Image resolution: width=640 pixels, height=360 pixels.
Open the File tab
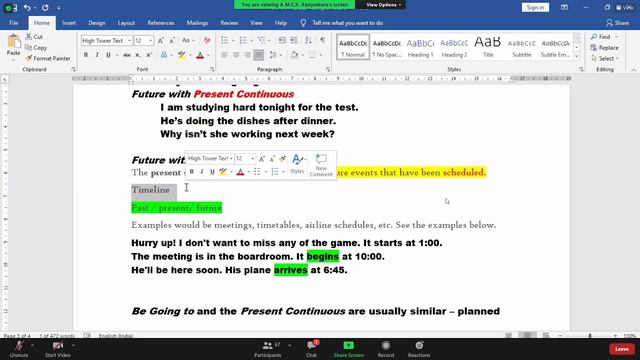13,23
